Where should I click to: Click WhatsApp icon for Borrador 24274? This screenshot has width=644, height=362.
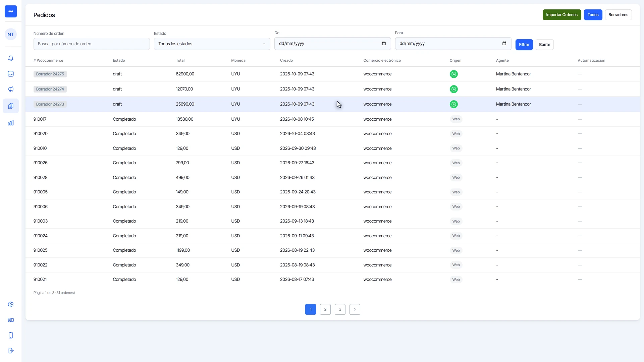point(453,89)
